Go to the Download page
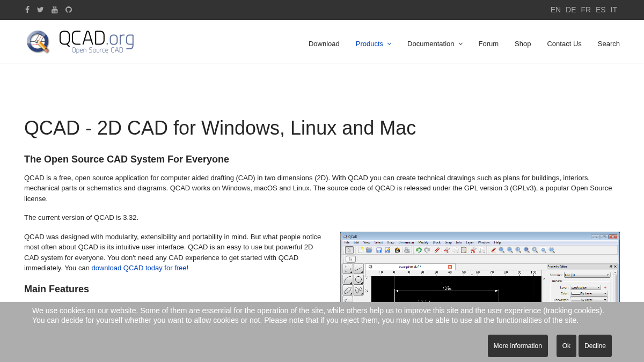This screenshot has height=362, width=644. pos(324,43)
